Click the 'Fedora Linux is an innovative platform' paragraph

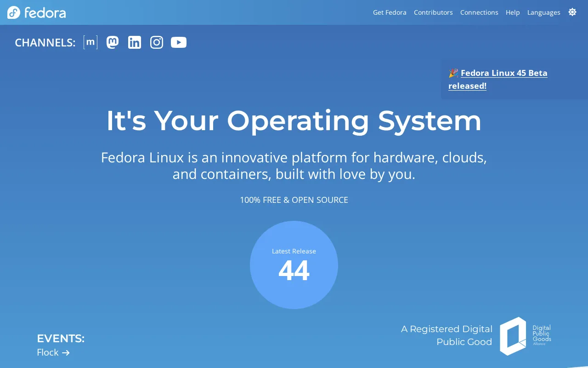click(x=294, y=166)
